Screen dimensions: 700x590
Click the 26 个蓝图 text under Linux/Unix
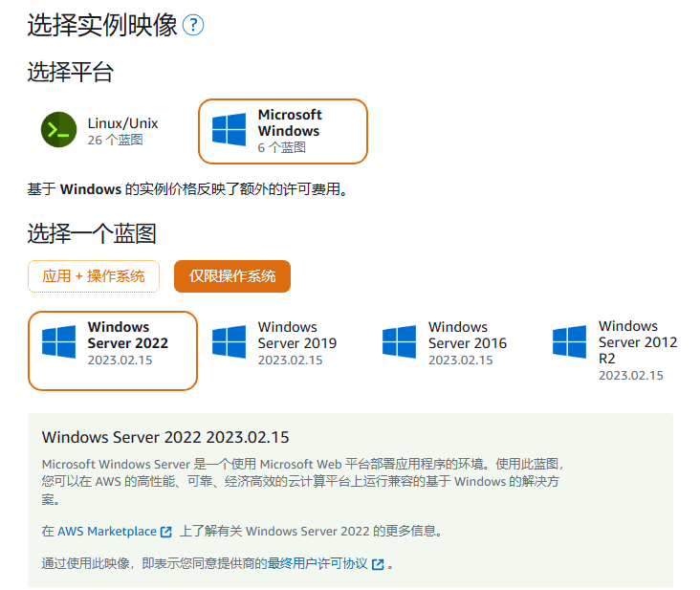115,141
